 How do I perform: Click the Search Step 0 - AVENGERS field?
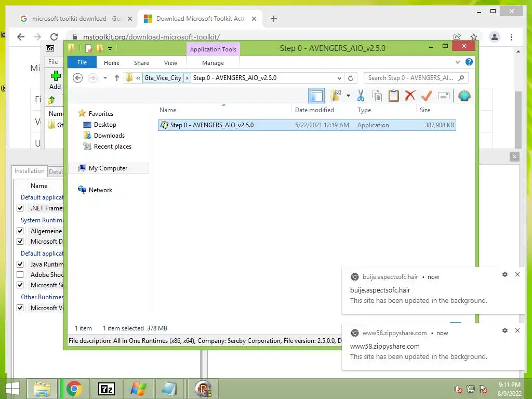coord(416,78)
